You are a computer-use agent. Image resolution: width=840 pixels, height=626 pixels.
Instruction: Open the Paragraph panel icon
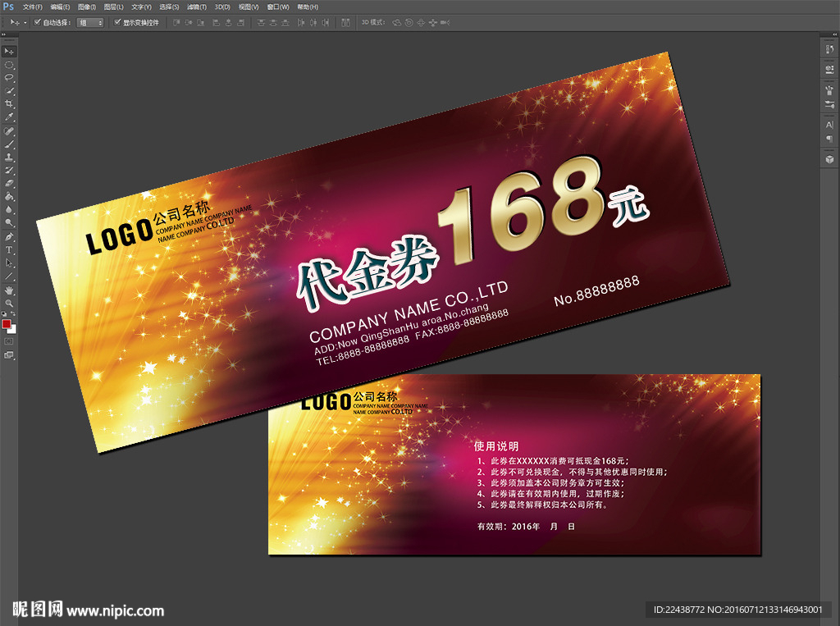[830, 139]
